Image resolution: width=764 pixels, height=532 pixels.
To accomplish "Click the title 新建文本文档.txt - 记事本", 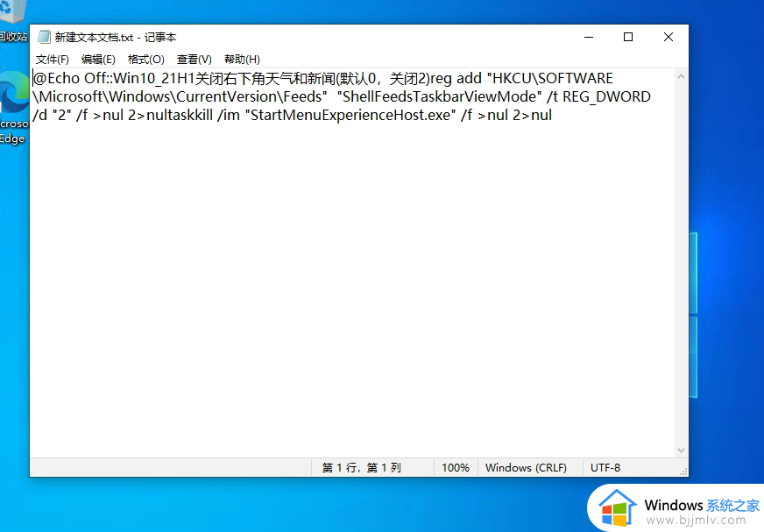I will tap(115, 37).
